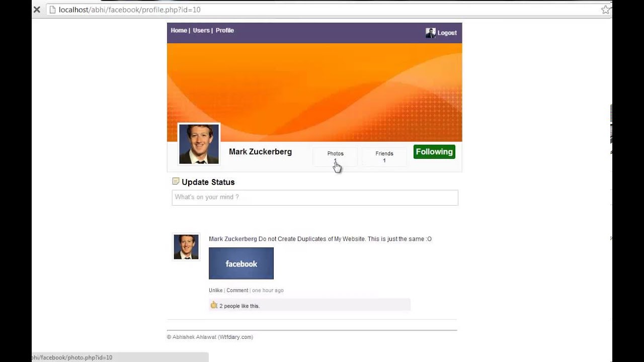
Task: Open the Wtfdiary.com footer link
Action: (x=235, y=337)
